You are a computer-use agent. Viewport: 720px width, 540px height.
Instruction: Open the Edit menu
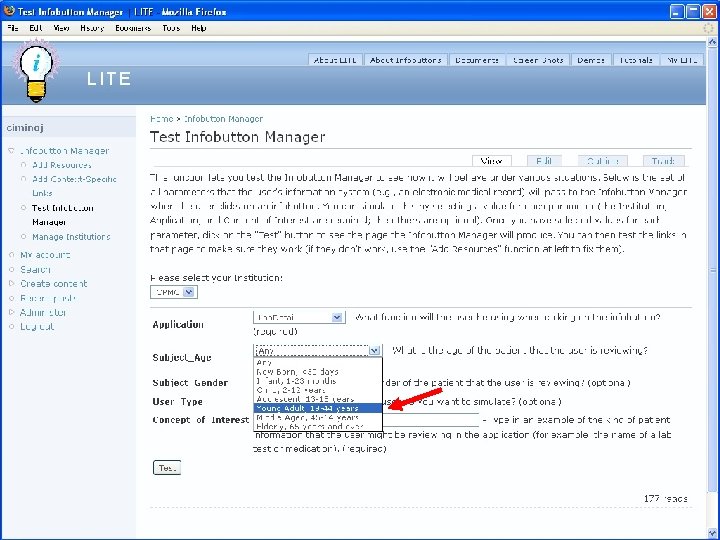click(35, 28)
